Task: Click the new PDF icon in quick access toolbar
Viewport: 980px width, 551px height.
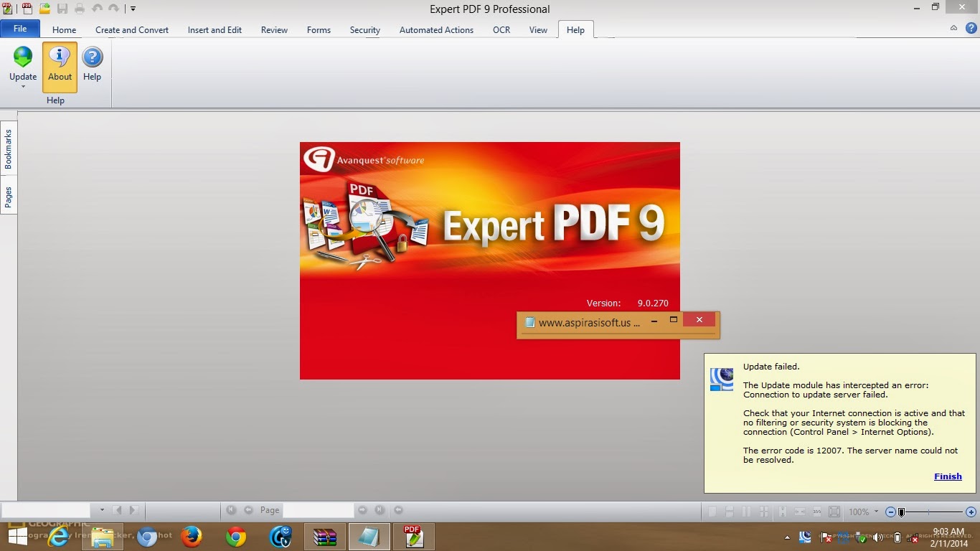Action: point(27,9)
